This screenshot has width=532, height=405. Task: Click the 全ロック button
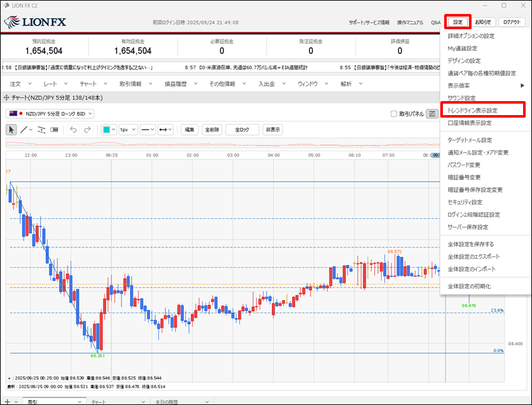tap(242, 130)
